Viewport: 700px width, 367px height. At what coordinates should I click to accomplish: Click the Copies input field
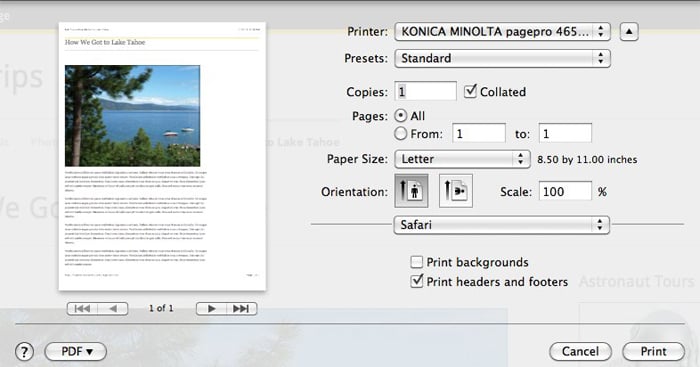pos(425,92)
